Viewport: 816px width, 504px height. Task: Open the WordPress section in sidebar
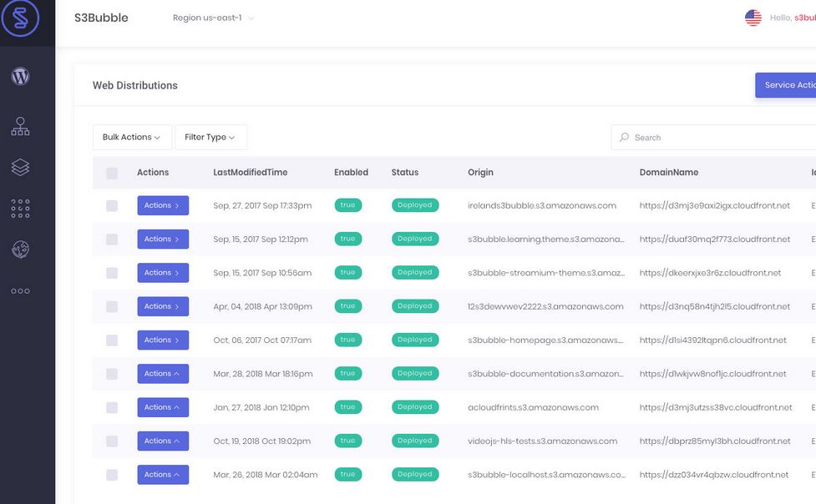point(20,77)
